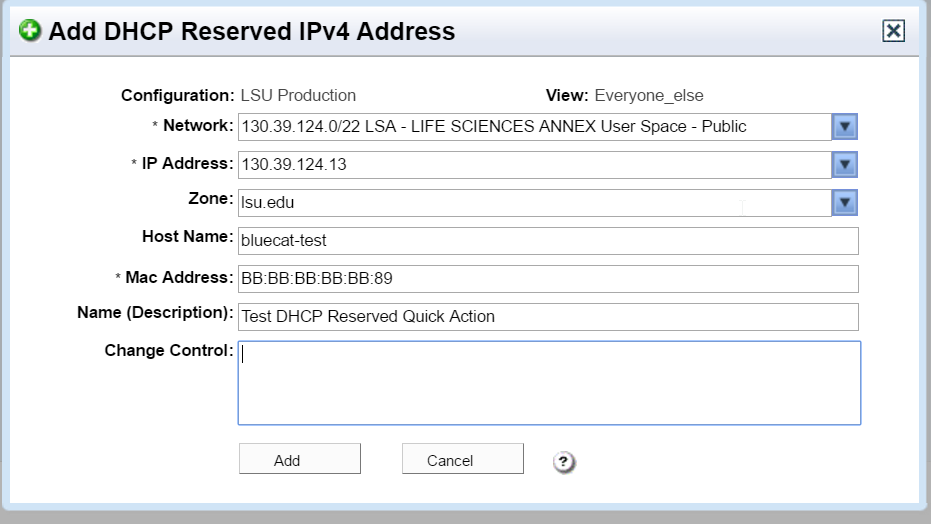Click the Network field showing 130.39.124.0/22 LSA
931x524 pixels.
pos(535,126)
